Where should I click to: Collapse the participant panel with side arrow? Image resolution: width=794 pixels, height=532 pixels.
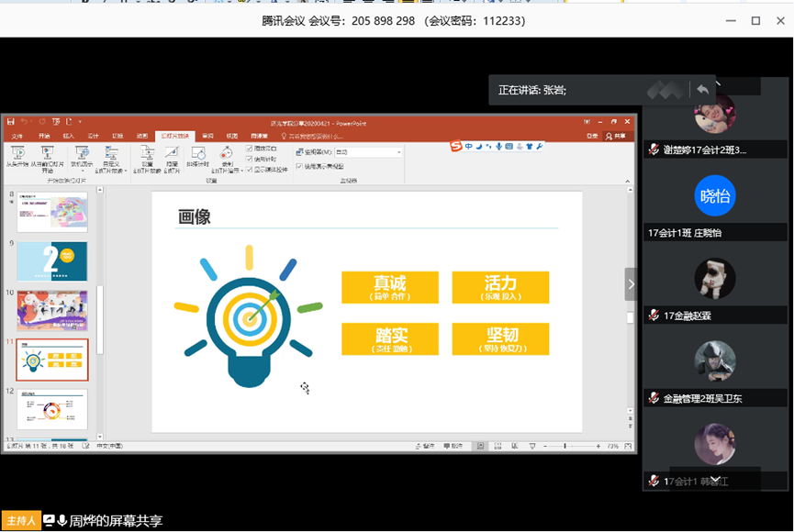631,284
